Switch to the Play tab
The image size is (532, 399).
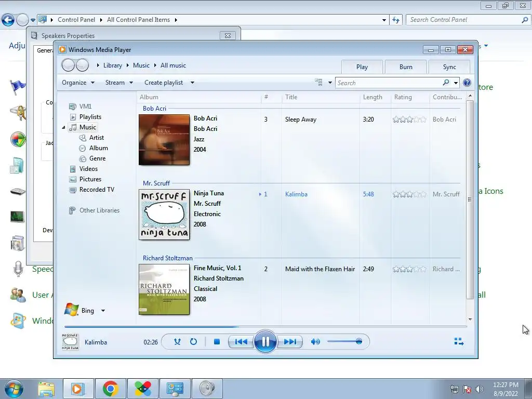tap(362, 67)
